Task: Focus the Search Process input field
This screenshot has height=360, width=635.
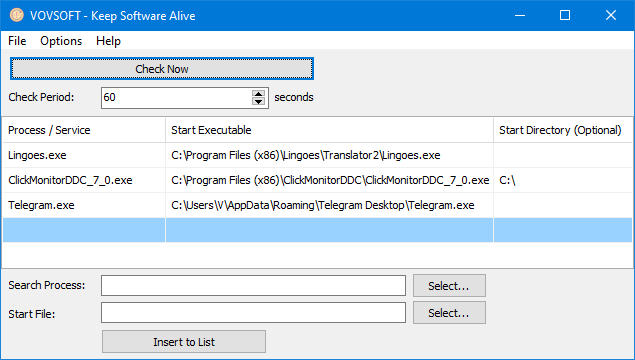Action: click(254, 285)
